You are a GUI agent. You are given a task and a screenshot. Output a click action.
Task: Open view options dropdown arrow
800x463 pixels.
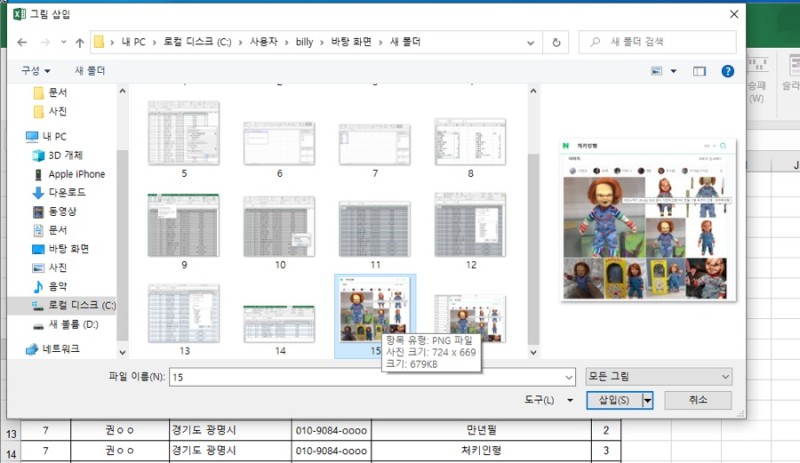pyautogui.click(x=673, y=71)
